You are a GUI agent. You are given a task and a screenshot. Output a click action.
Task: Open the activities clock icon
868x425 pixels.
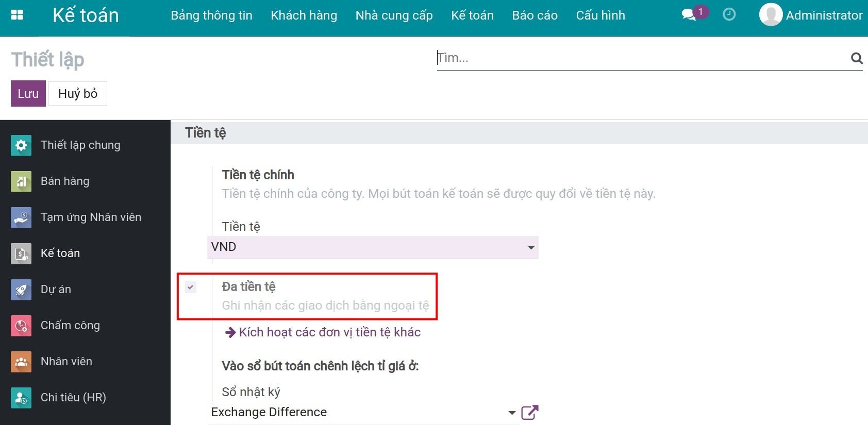(x=729, y=14)
